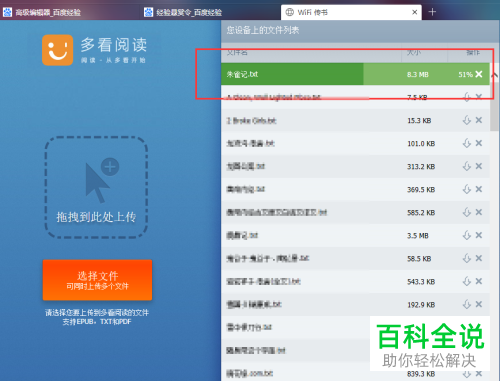Click the file name in the 543.3 KB row
This screenshot has width=500, height=381.
pyautogui.click(x=264, y=281)
